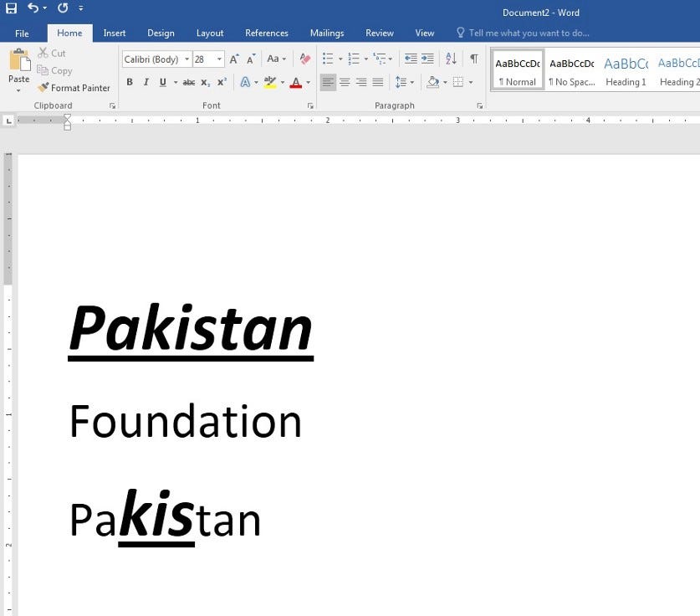This screenshot has height=616, width=700.
Task: Click the Tell me what you want to do field
Action: (x=523, y=33)
